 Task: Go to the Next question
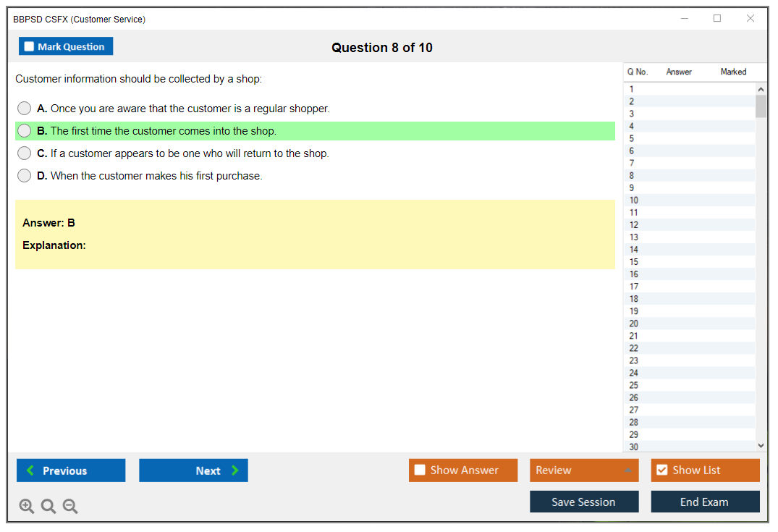pyautogui.click(x=193, y=470)
